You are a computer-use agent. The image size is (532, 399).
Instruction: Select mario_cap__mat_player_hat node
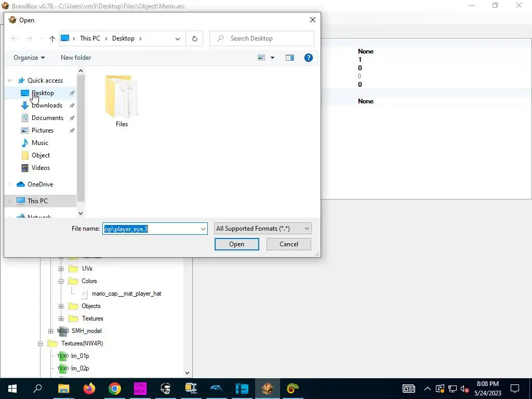126,294
